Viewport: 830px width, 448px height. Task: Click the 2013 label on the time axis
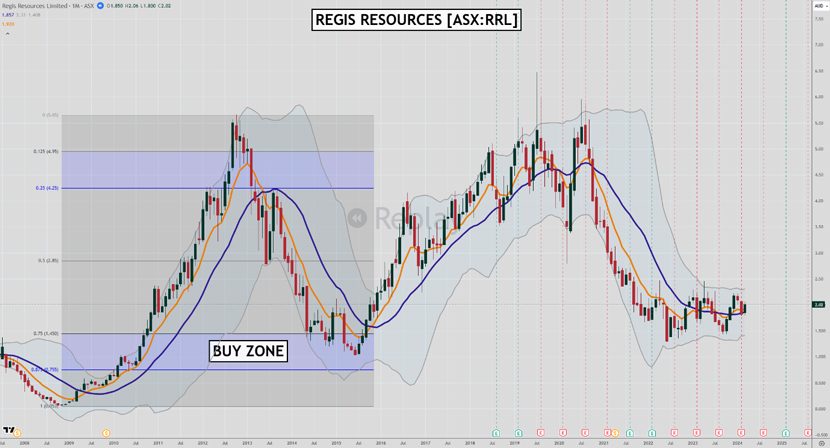coord(247,443)
